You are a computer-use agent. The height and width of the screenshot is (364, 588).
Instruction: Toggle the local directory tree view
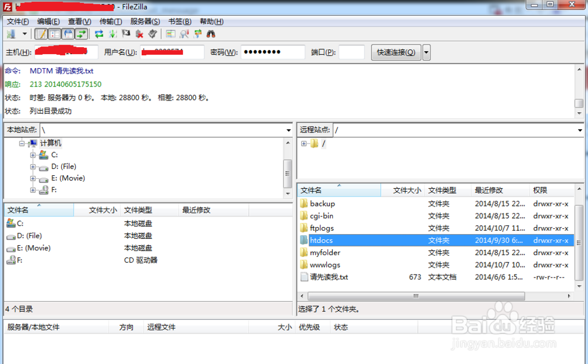point(54,34)
